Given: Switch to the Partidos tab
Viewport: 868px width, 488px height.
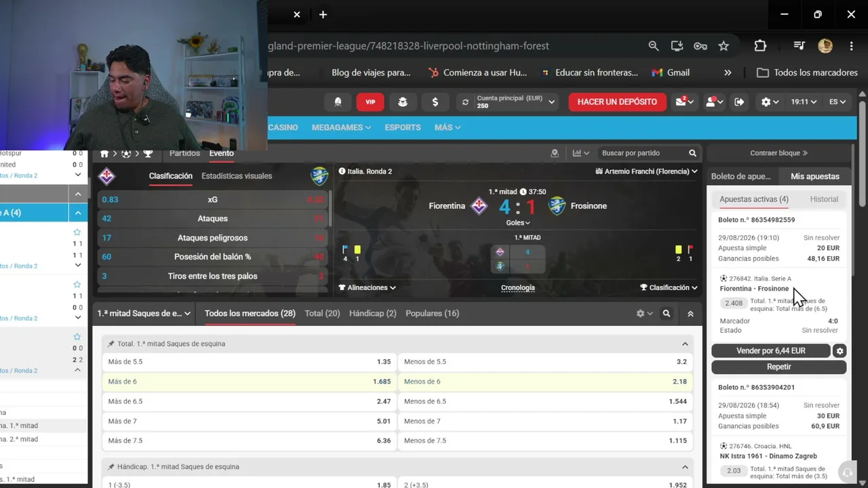Looking at the screenshot, I should pyautogui.click(x=184, y=153).
